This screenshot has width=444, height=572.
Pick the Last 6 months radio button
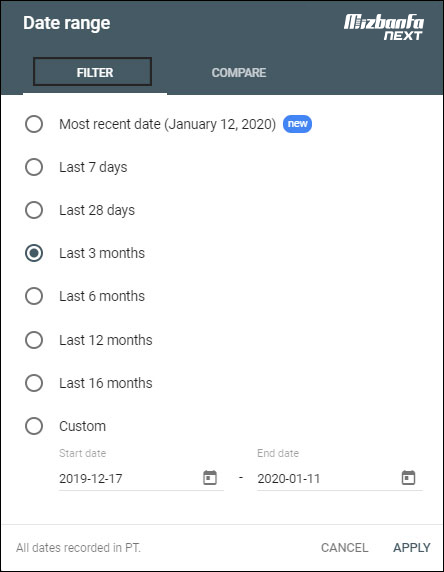(x=34, y=296)
